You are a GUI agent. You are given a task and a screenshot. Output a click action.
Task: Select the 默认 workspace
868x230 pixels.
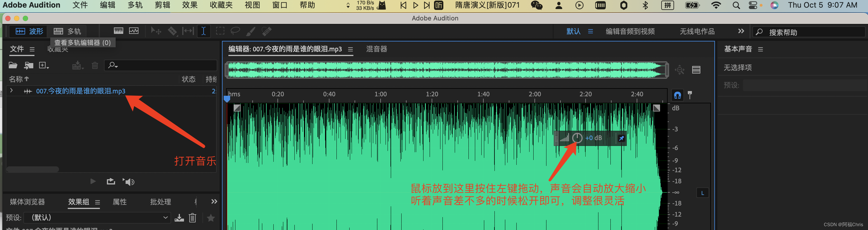point(573,31)
